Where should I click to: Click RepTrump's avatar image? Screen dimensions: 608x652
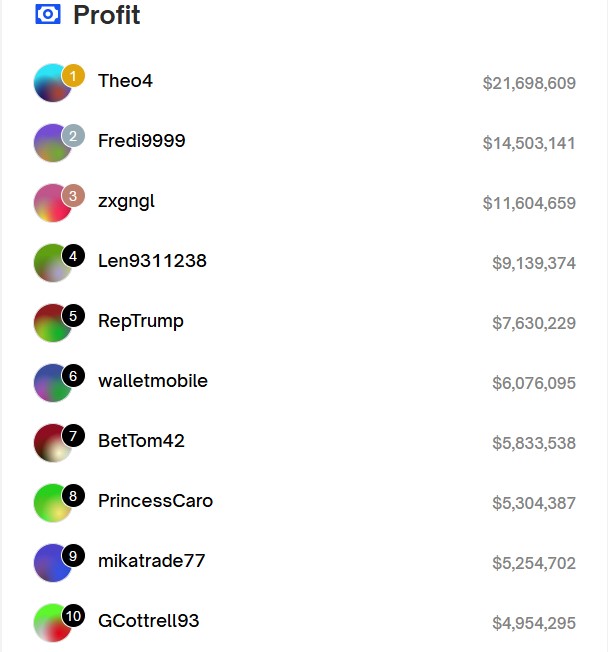click(x=52, y=323)
